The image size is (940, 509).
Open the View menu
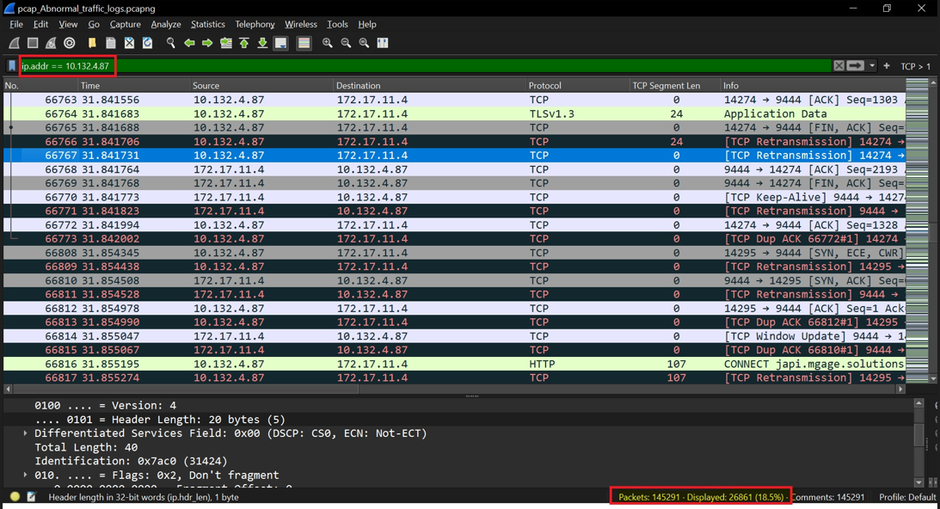click(68, 24)
